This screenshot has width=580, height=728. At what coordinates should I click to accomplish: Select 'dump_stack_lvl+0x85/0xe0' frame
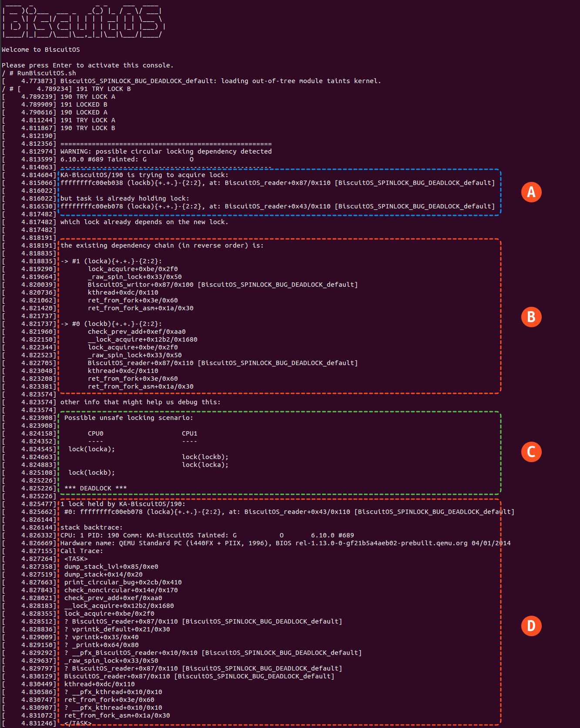111,567
